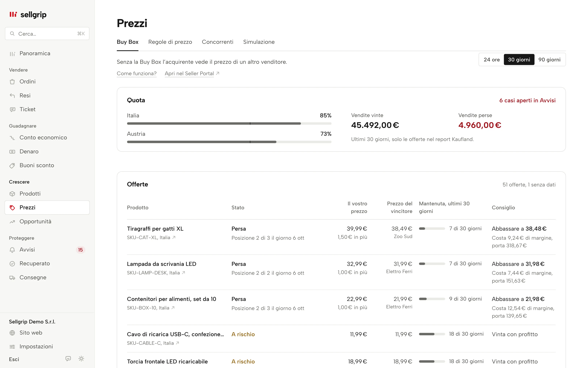
Task: Click the sellgrip logo icon
Action: (13, 14)
